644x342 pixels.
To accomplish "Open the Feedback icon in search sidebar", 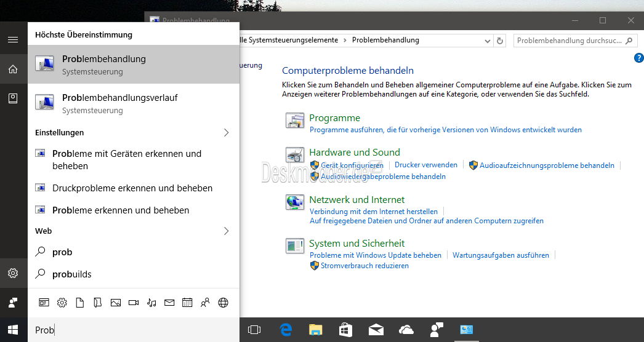I will pyautogui.click(x=13, y=303).
